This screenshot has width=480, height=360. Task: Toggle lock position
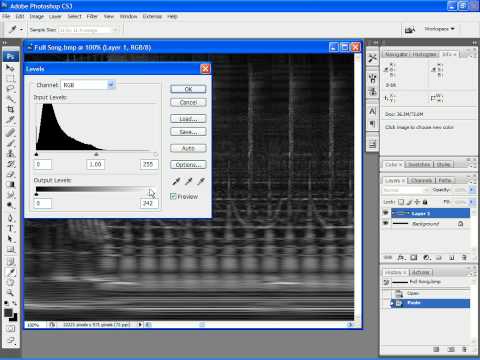click(x=417, y=202)
